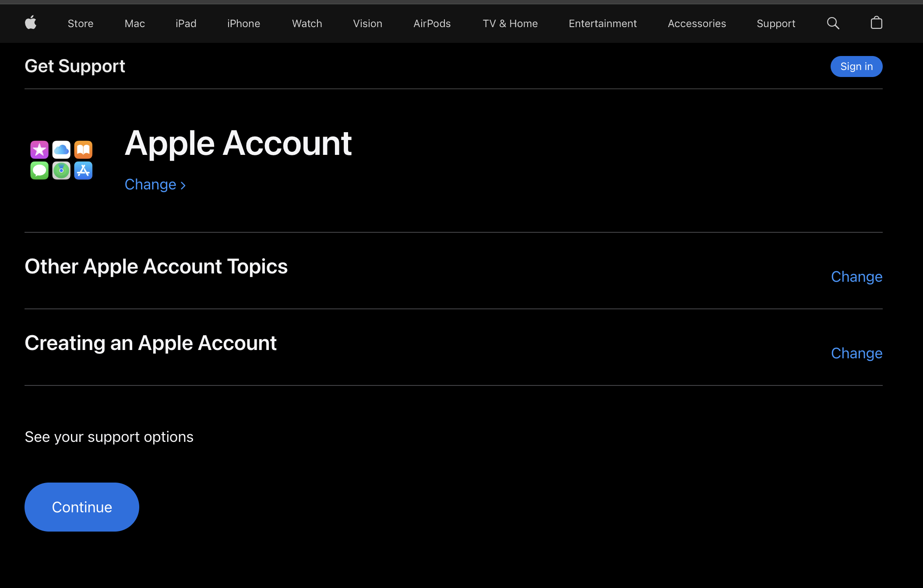Open the TV & Home menu
Viewport: 923px width, 588px height.
pos(510,24)
